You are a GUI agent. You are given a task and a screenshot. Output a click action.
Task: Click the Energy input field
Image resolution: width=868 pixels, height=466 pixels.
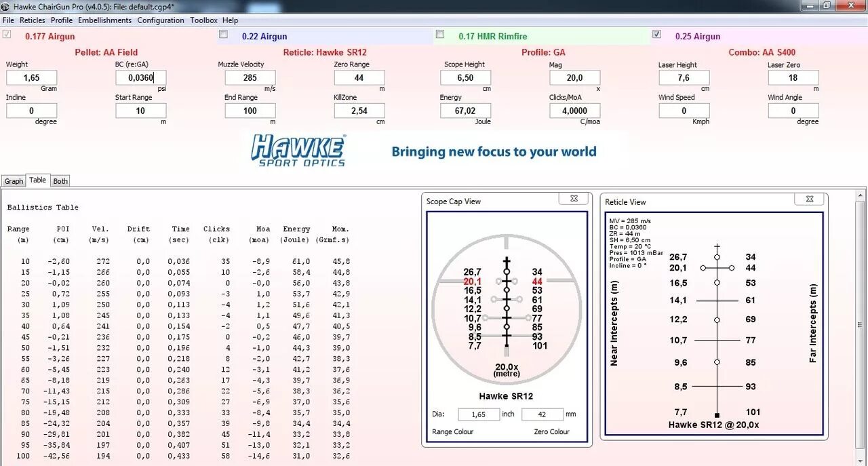[x=465, y=111]
